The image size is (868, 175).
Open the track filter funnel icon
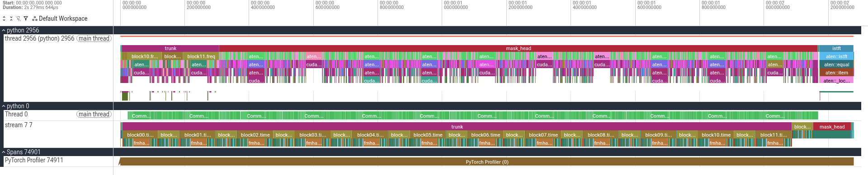point(26,18)
